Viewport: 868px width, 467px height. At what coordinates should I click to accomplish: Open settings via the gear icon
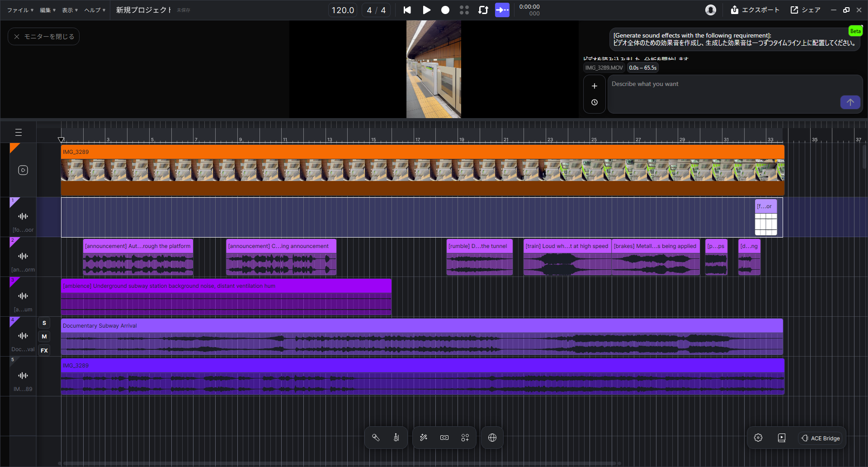click(758, 438)
